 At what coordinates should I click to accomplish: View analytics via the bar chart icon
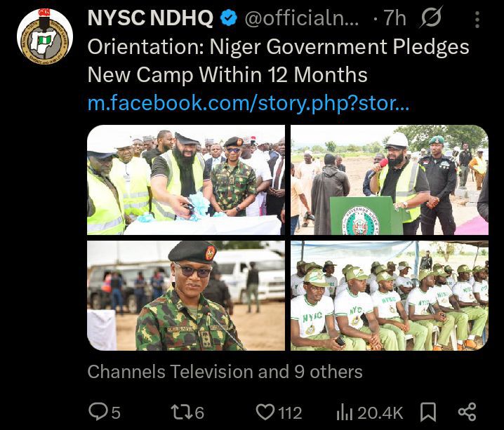[x=344, y=412]
